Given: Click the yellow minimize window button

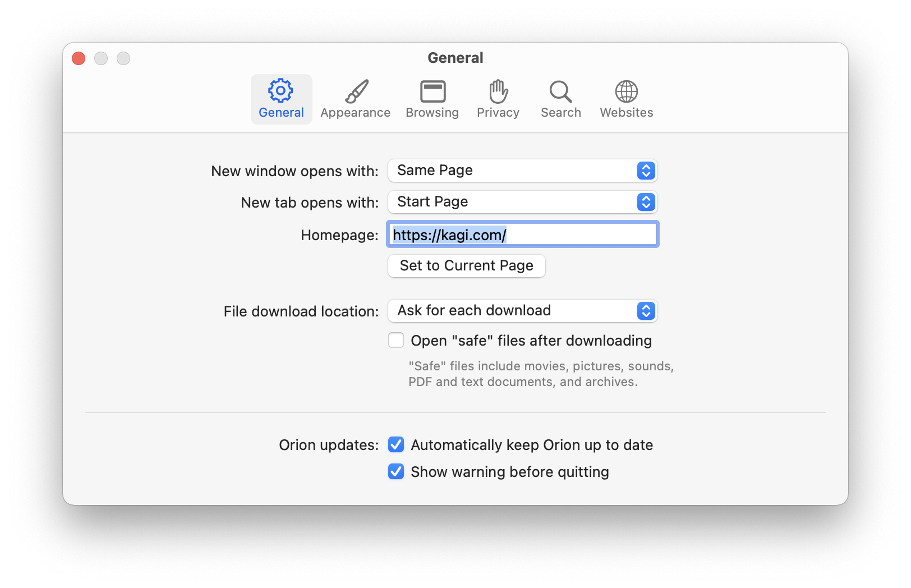Looking at the screenshot, I should pyautogui.click(x=101, y=58).
